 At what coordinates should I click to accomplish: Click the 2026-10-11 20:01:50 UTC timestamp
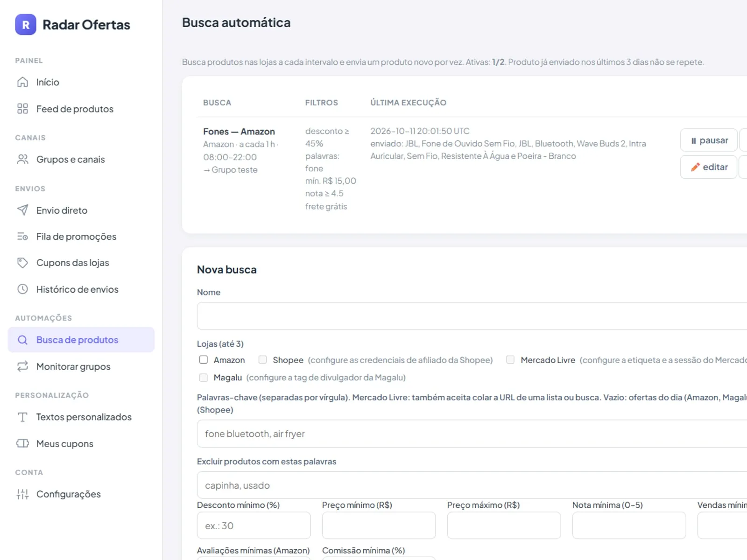[420, 131]
